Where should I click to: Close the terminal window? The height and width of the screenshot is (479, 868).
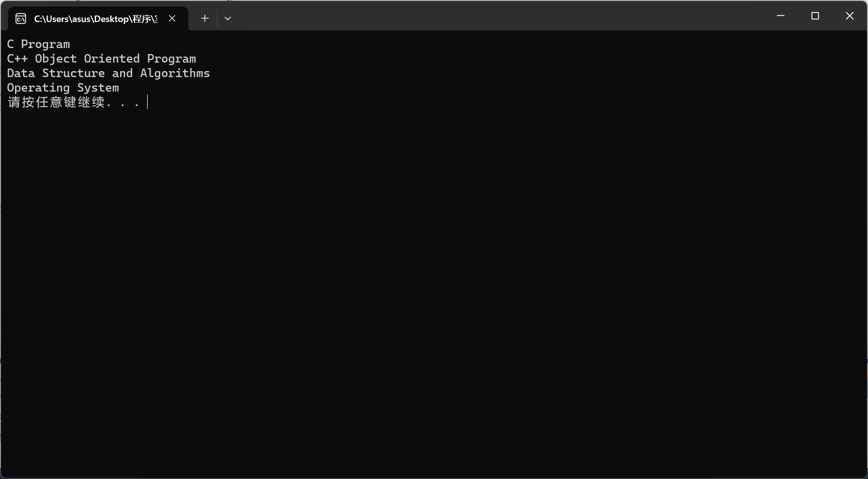coord(849,16)
